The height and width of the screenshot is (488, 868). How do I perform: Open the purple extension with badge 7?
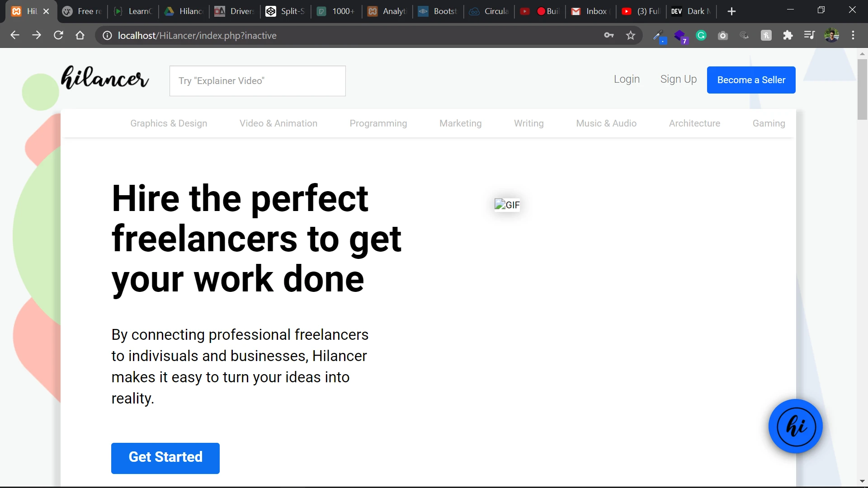(x=680, y=36)
